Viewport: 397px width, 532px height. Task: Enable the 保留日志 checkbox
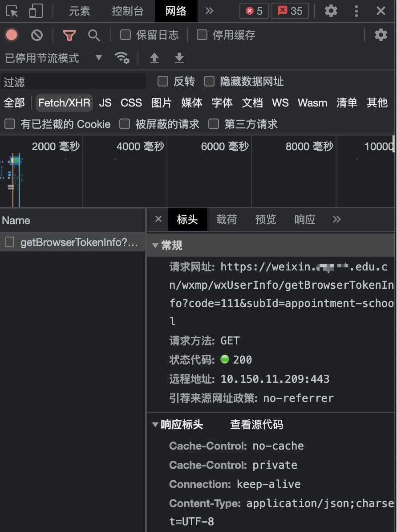[x=126, y=35]
